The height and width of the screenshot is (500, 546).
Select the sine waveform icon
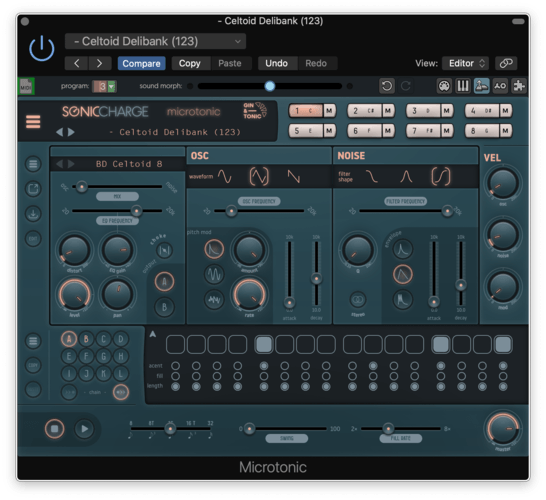click(225, 177)
